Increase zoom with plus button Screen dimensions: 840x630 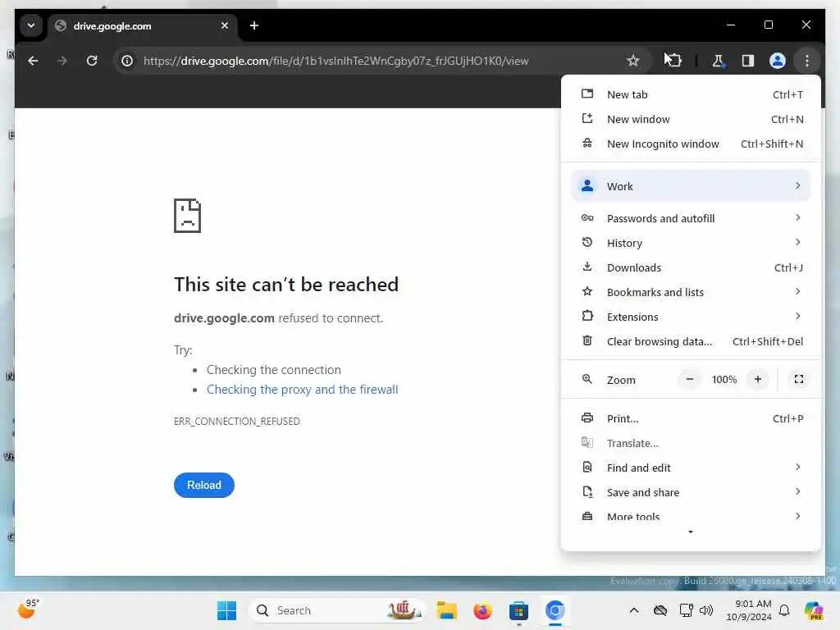[x=757, y=380]
